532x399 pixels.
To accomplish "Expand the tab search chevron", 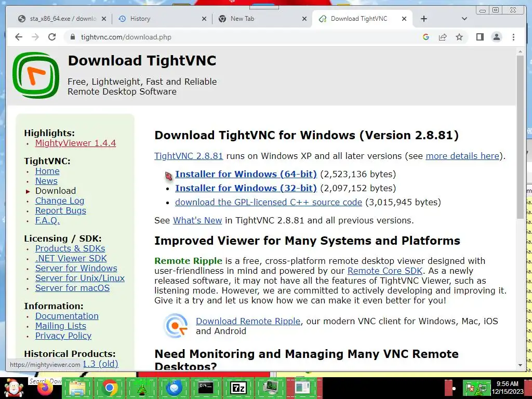I will [464, 19].
